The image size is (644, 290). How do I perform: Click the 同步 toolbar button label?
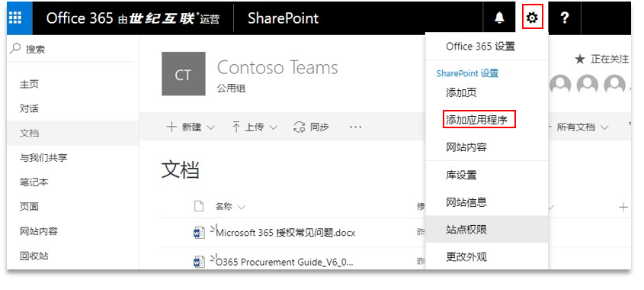pyautogui.click(x=319, y=127)
